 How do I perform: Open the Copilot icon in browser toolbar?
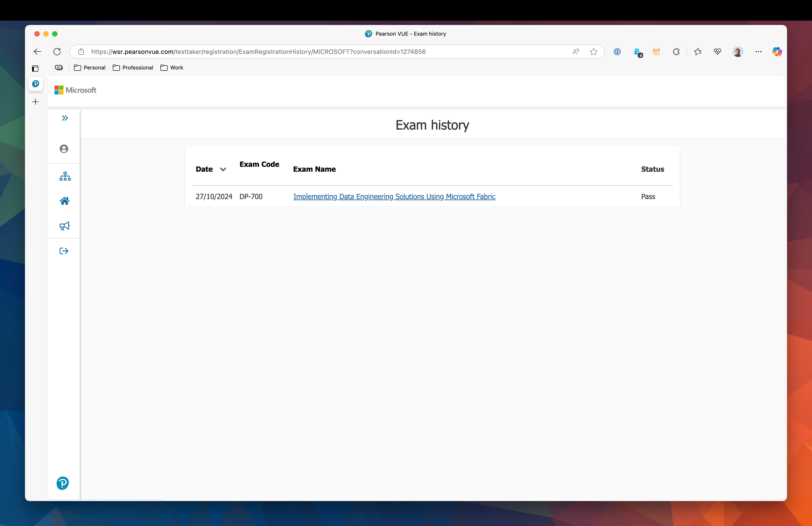(x=777, y=51)
